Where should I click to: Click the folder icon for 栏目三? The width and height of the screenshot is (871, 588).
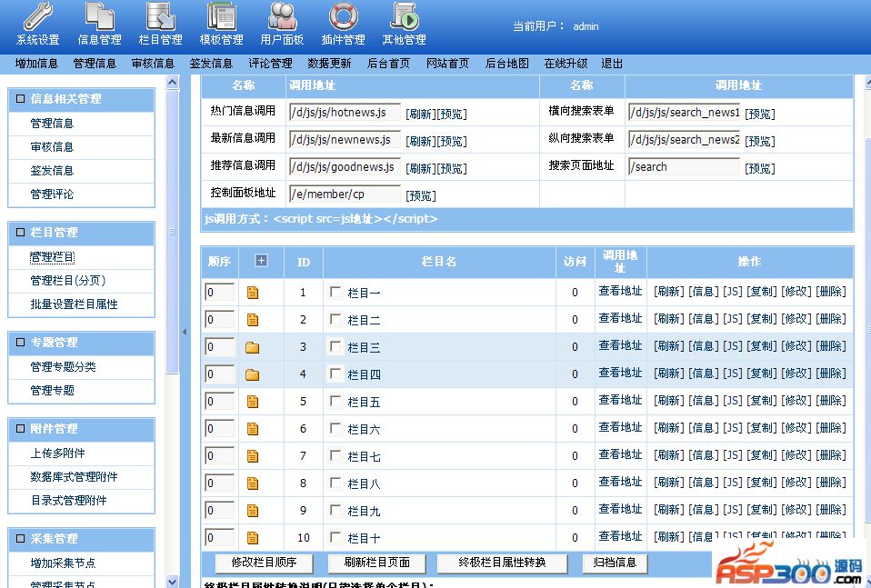(x=252, y=347)
